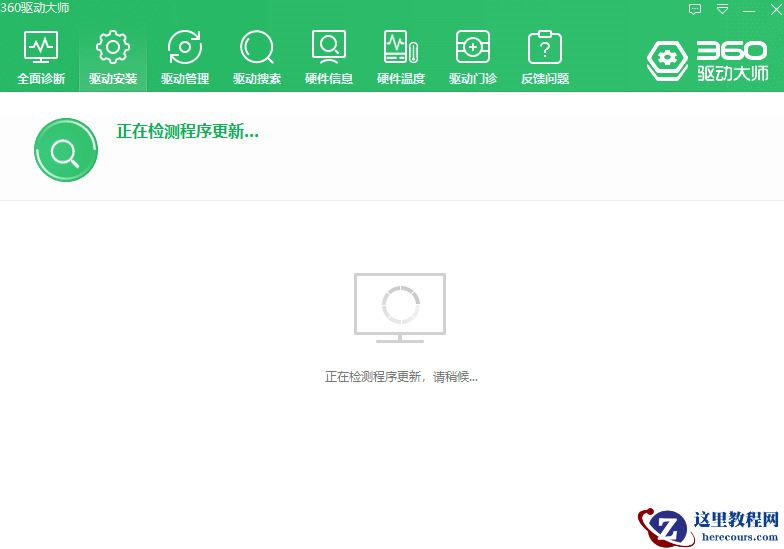The height and width of the screenshot is (549, 784).
Task: Click the green magnifier scanning icon
Action: pos(66,150)
